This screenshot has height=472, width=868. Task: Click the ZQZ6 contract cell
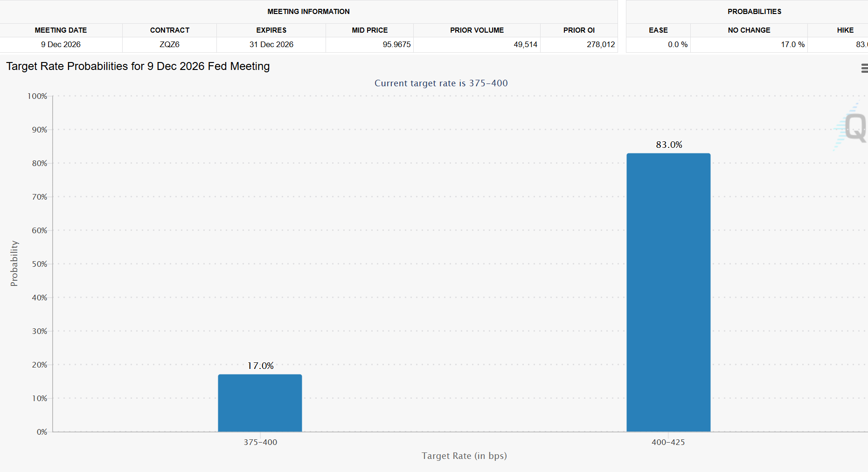[x=169, y=45]
